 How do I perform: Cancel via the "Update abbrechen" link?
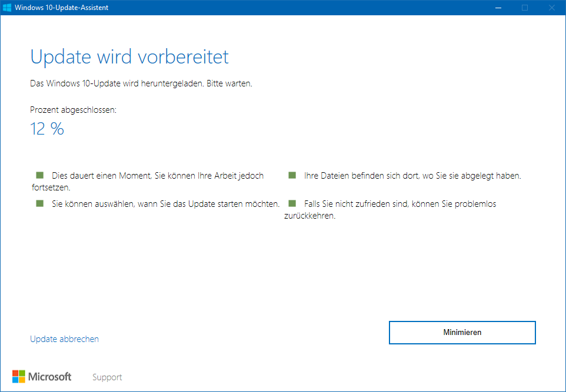64,339
